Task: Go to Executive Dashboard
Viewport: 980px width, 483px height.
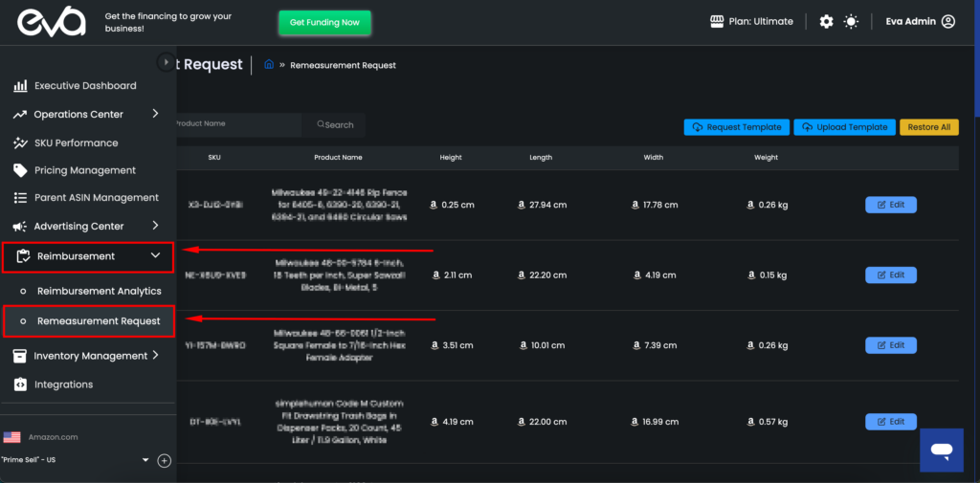Action: point(84,86)
